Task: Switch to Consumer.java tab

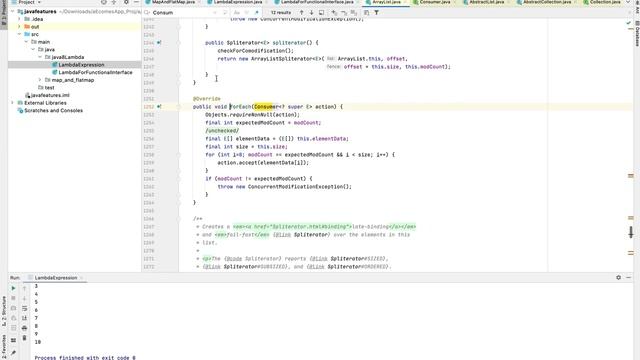Action: point(434,2)
